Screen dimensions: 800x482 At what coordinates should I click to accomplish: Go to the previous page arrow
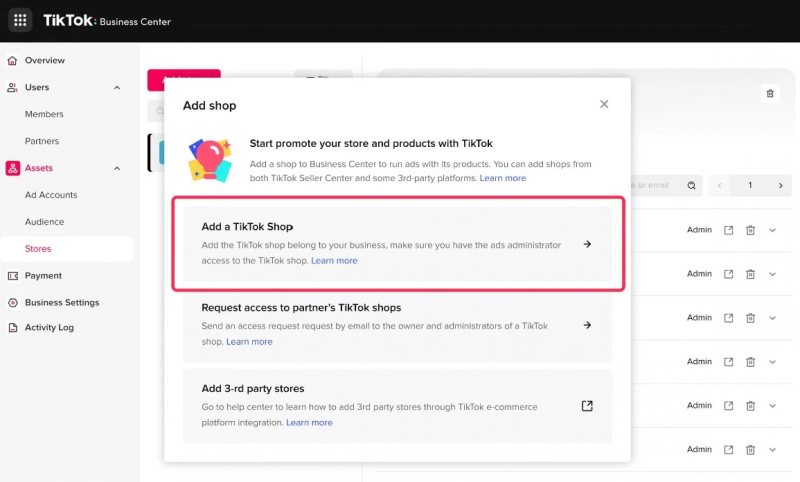(x=720, y=185)
